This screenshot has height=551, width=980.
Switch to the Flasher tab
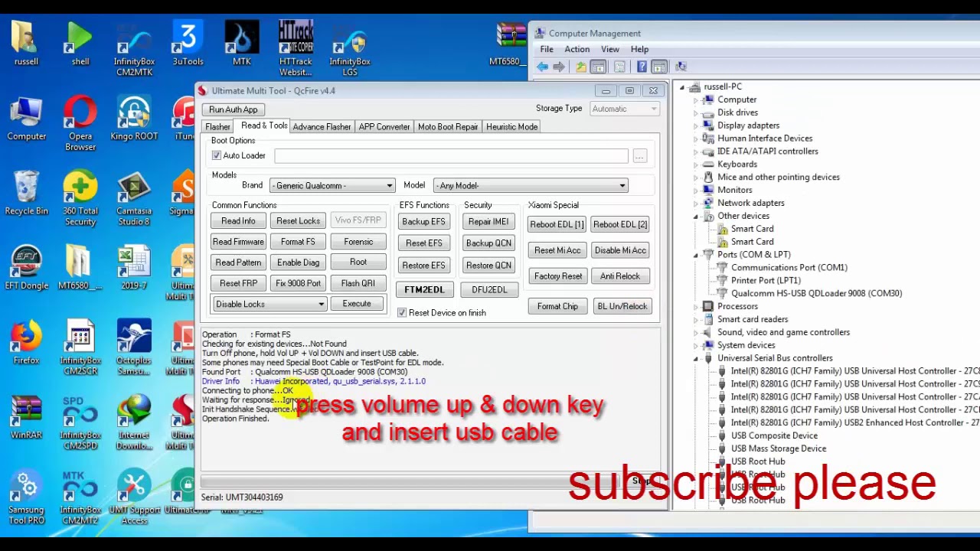(x=217, y=126)
